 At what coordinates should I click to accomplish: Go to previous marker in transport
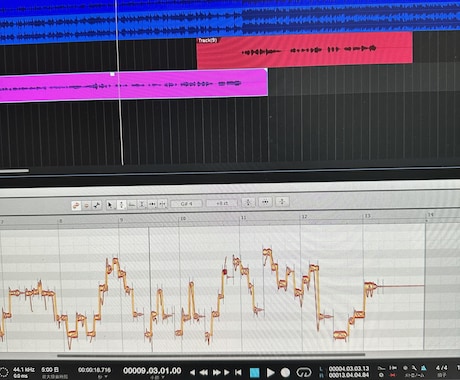[x=192, y=372]
